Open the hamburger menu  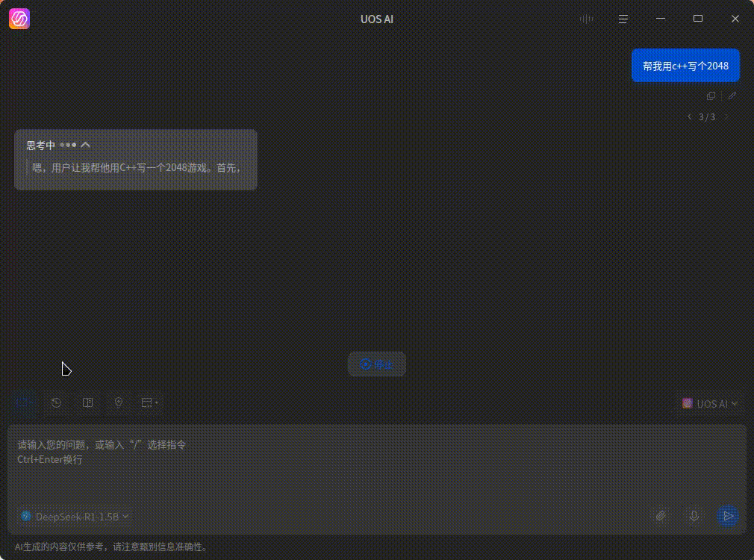click(x=623, y=19)
